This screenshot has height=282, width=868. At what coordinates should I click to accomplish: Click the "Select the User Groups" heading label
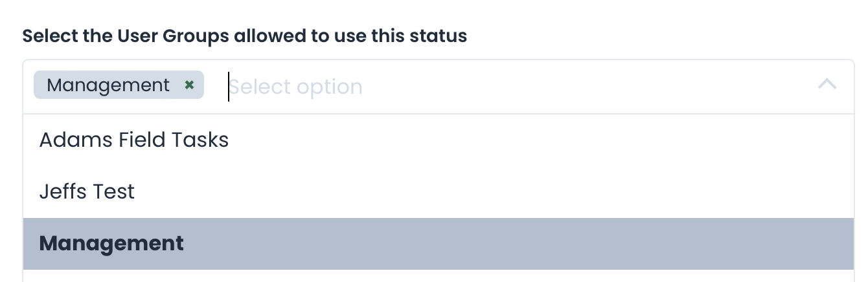point(244,36)
